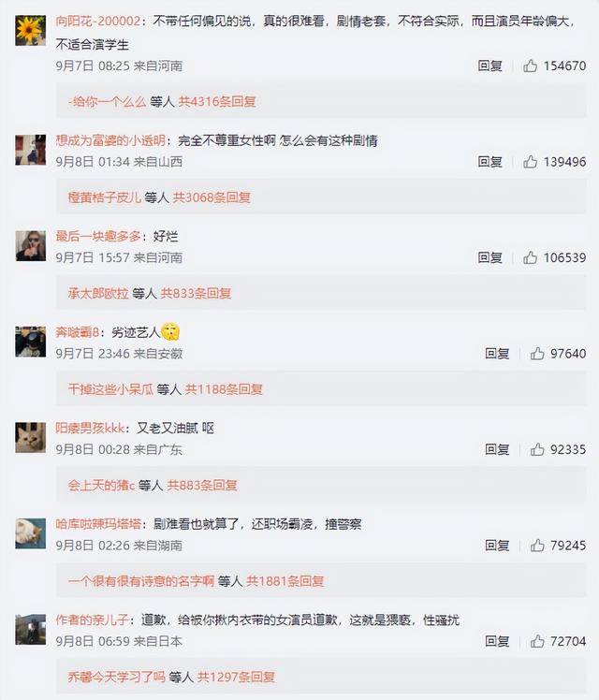Click thumbs-up on the 好烂 comment

[x=530, y=257]
